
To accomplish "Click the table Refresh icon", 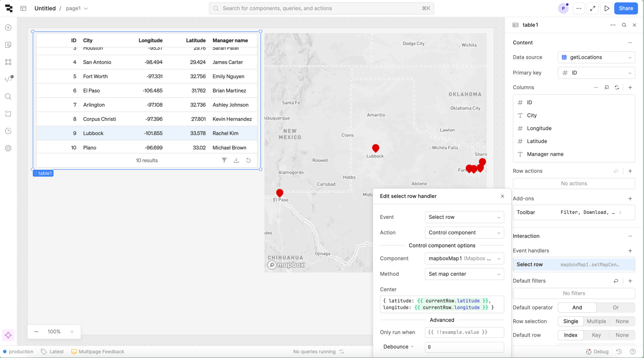I will [248, 160].
